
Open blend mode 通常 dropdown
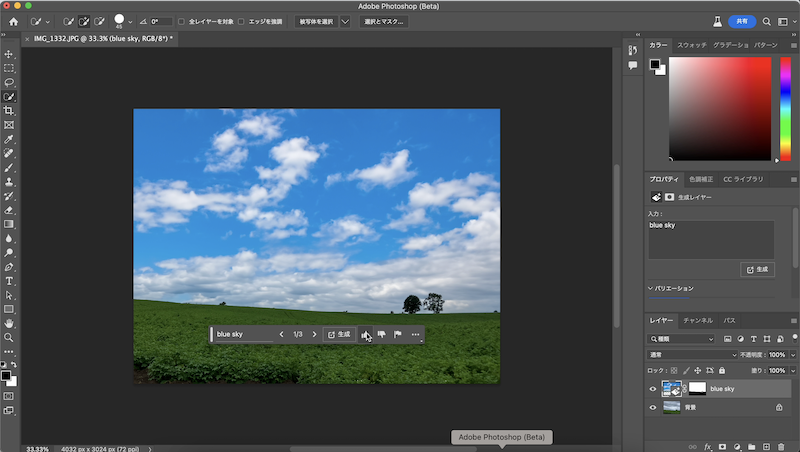(x=692, y=355)
